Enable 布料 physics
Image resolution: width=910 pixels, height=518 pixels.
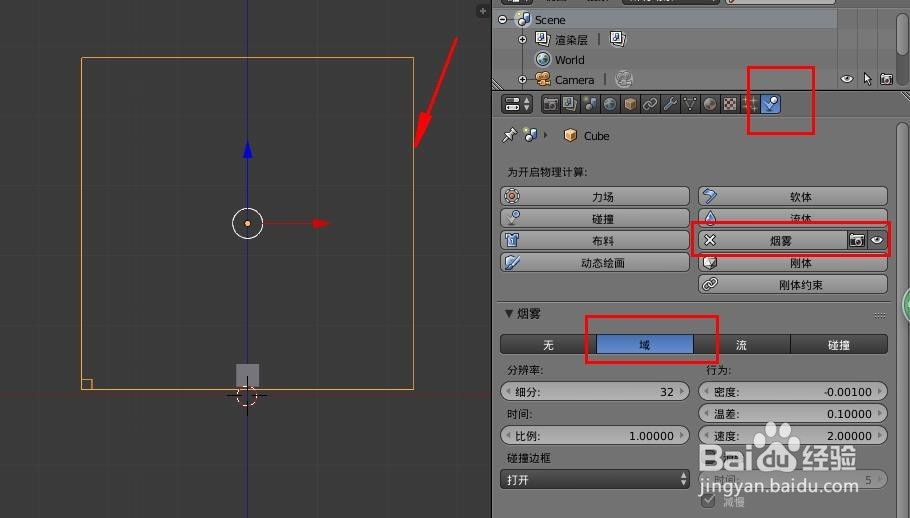click(595, 240)
